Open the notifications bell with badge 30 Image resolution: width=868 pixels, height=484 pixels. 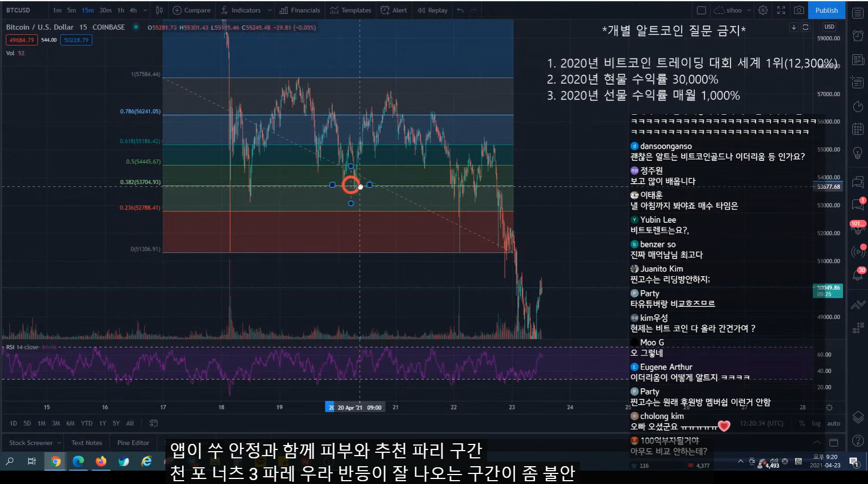point(858,274)
